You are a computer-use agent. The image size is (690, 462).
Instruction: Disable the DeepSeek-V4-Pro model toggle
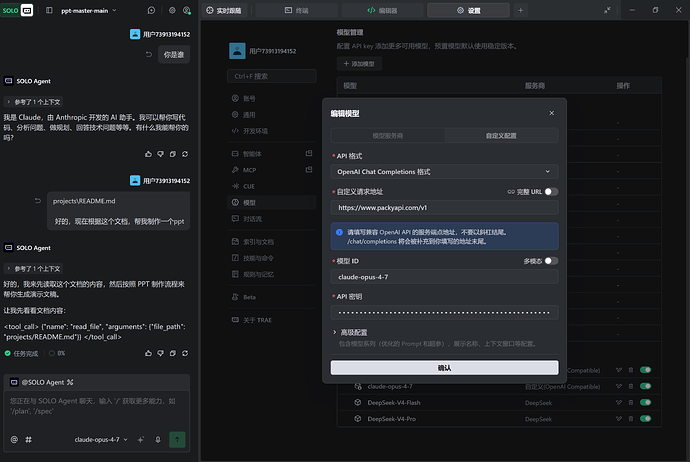(646, 418)
